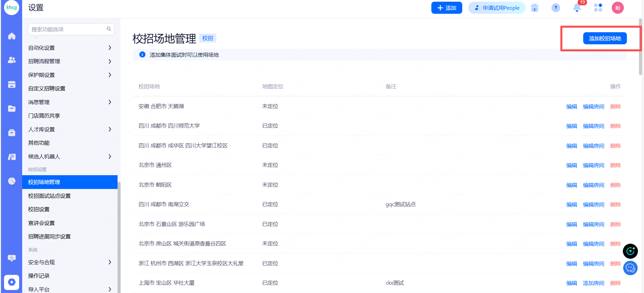Image resolution: width=644 pixels, height=293 pixels.
Task: Open the candidates people icon in sidebar
Action: point(12,60)
